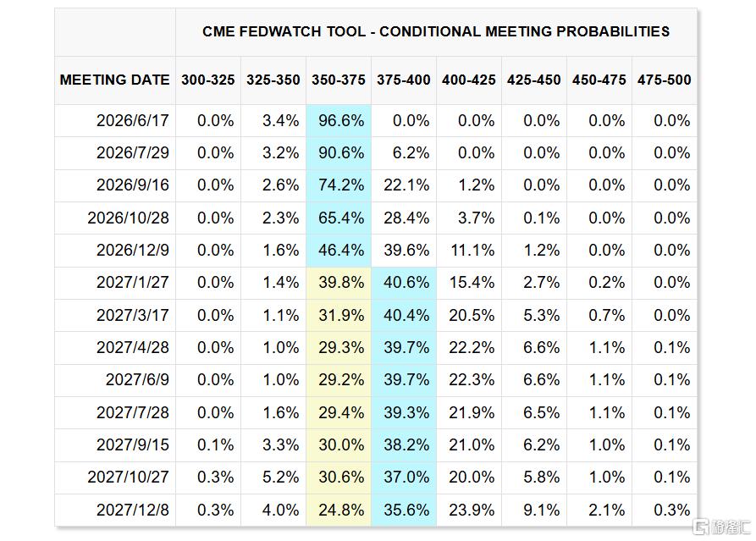
Task: Click the 300-325 column header
Action: pyautogui.click(x=207, y=80)
